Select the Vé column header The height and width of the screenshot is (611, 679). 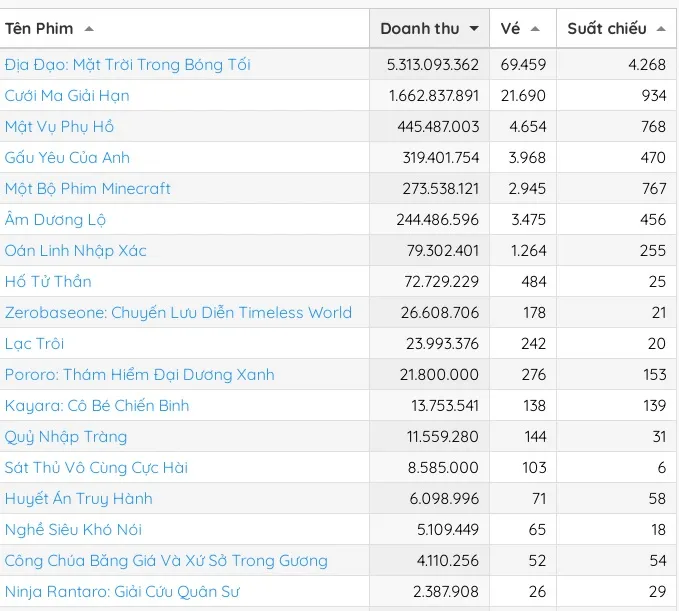510,29
